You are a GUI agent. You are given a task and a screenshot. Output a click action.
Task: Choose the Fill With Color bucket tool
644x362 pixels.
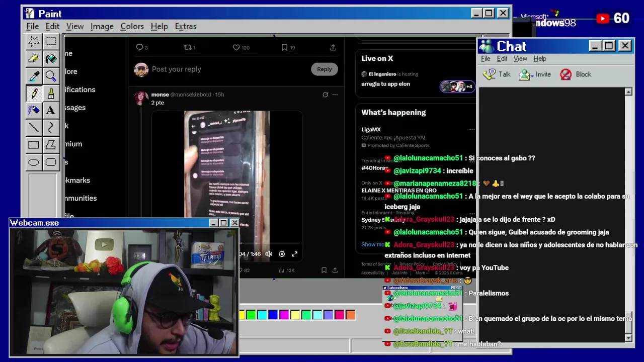51,59
